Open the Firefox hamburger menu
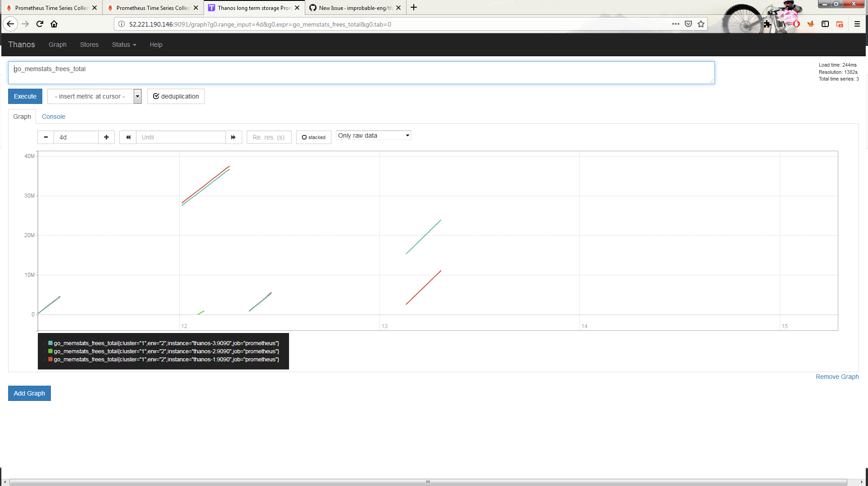868x486 pixels. tap(857, 24)
